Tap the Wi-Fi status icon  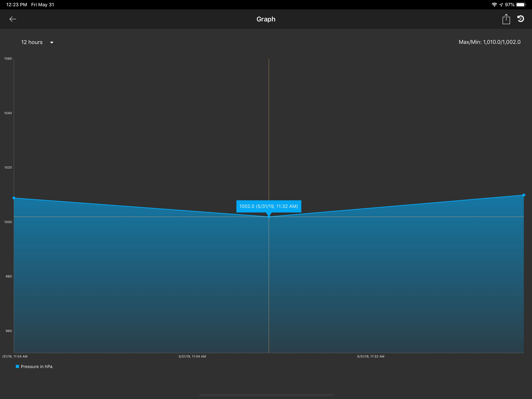click(x=494, y=4)
